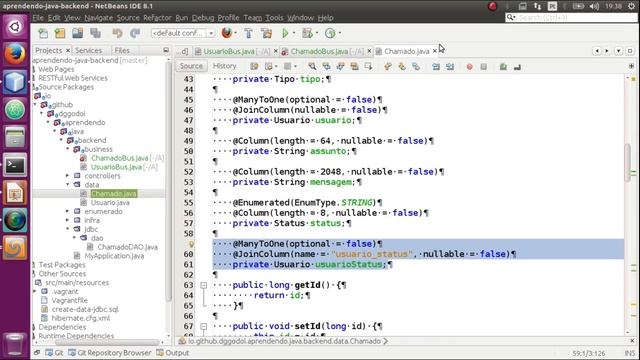Click the Projects panel vertical scrollbar

coord(169,182)
